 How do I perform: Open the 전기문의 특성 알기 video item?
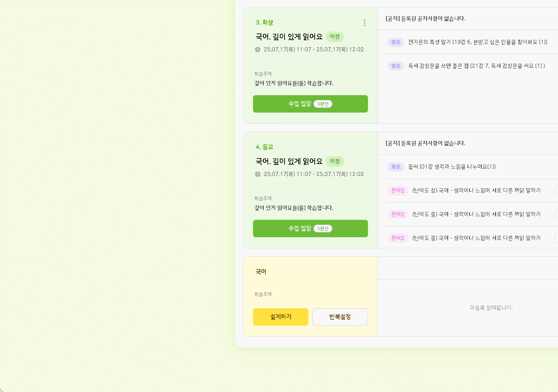pos(477,42)
